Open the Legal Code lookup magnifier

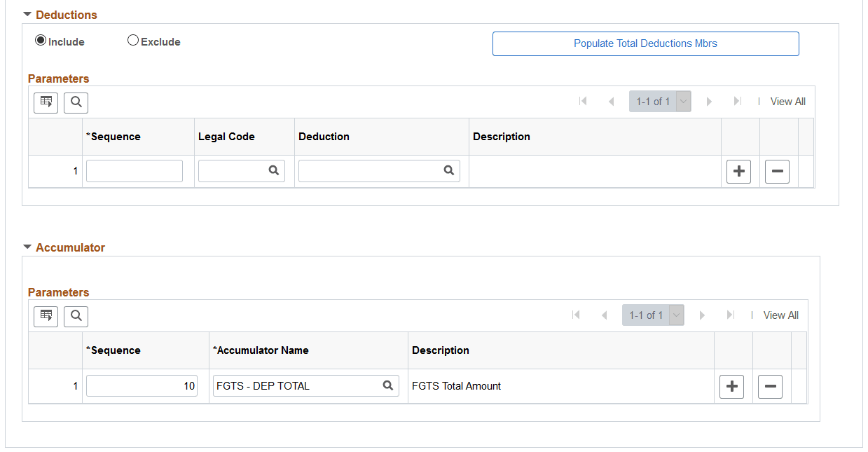[274, 171]
